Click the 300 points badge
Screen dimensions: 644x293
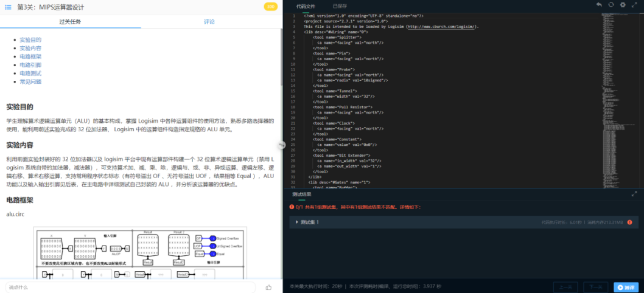(271, 7)
